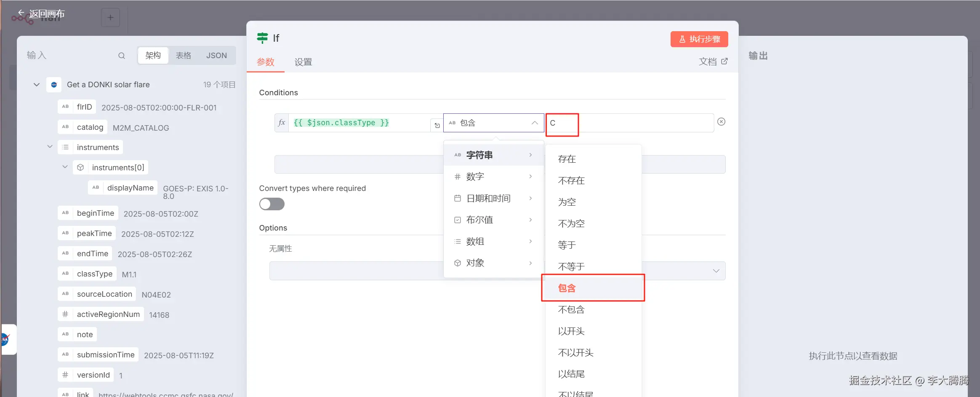Image resolution: width=980 pixels, height=397 pixels.
Task: Select the 包含 operator
Action: point(593,288)
